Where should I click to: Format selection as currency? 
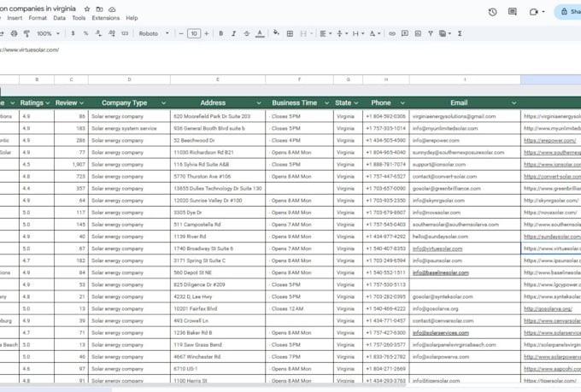[x=73, y=33]
